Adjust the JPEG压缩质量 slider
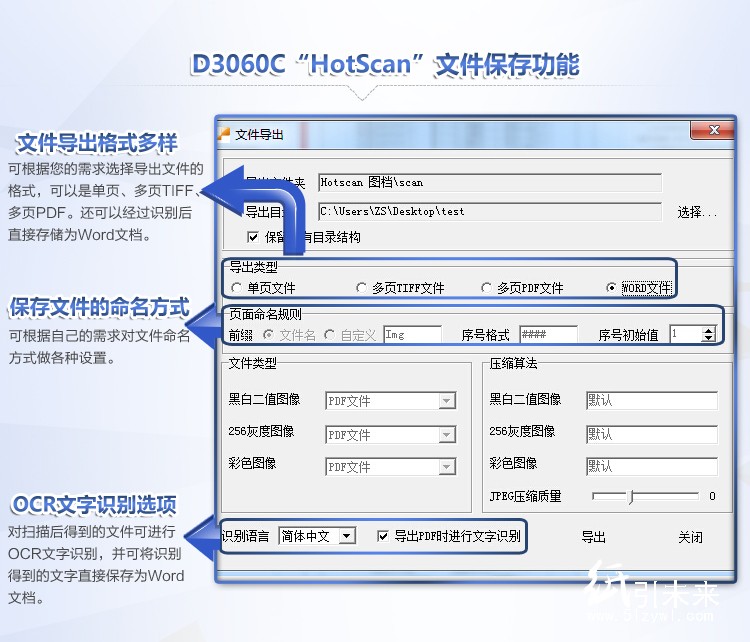Viewport: 750px width, 642px height. coord(631,496)
